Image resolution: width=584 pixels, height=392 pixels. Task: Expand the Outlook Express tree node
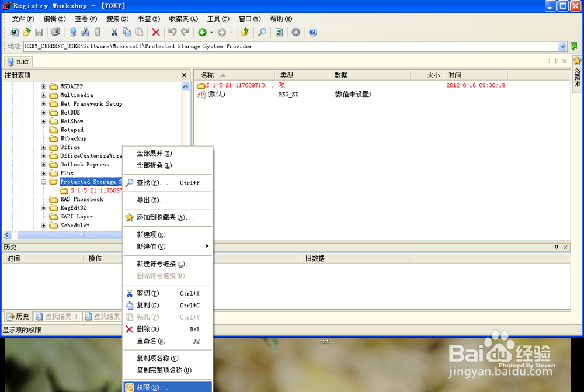point(44,165)
